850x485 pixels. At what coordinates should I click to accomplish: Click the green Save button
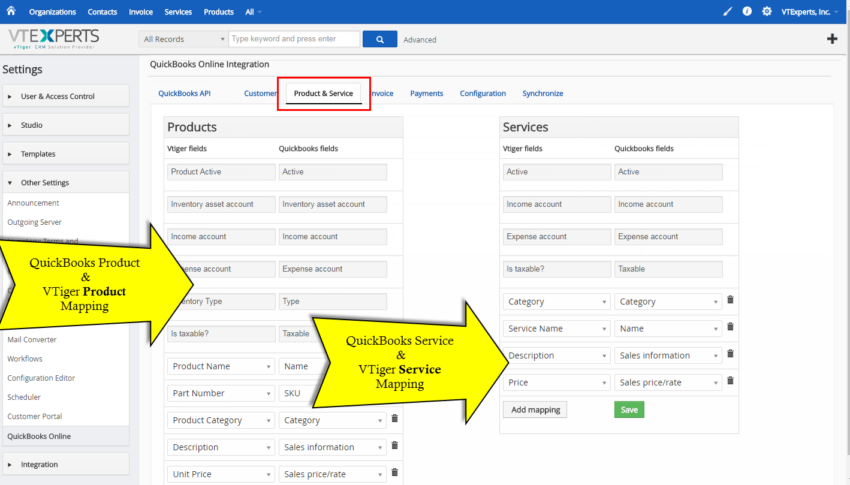[629, 410]
